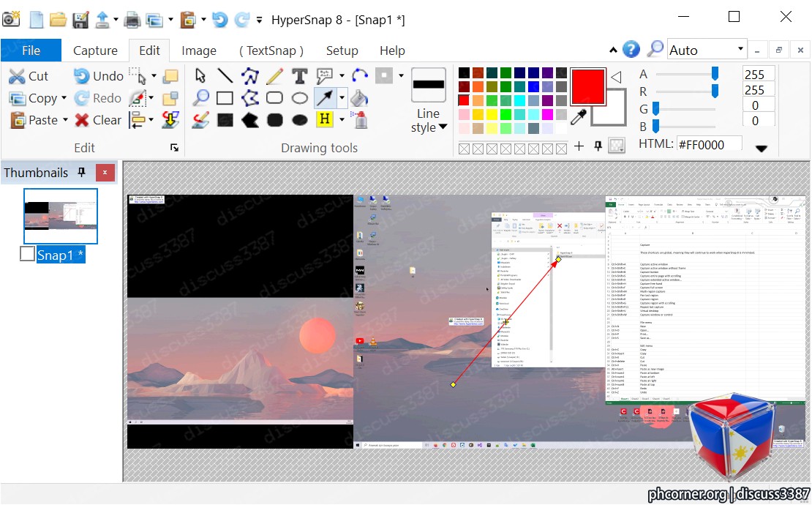812x505 pixels.
Task: Select the filled Ellipse tool
Action: (x=299, y=120)
